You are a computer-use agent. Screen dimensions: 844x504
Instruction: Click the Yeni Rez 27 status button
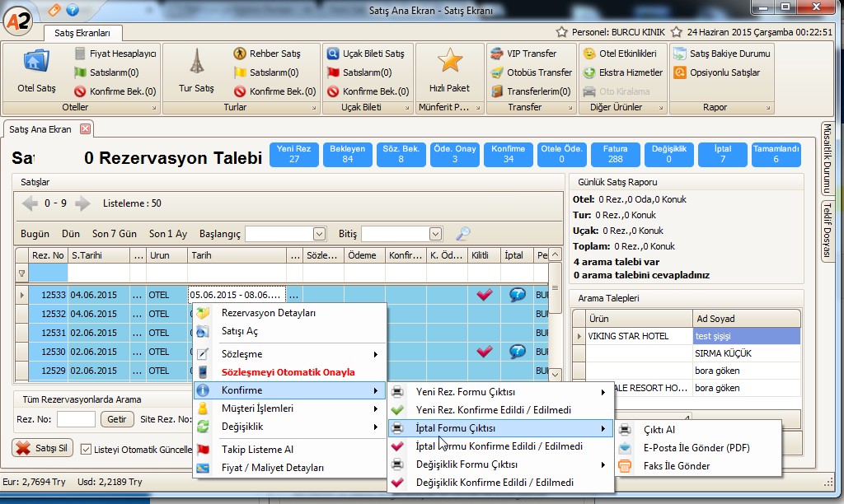pos(294,154)
